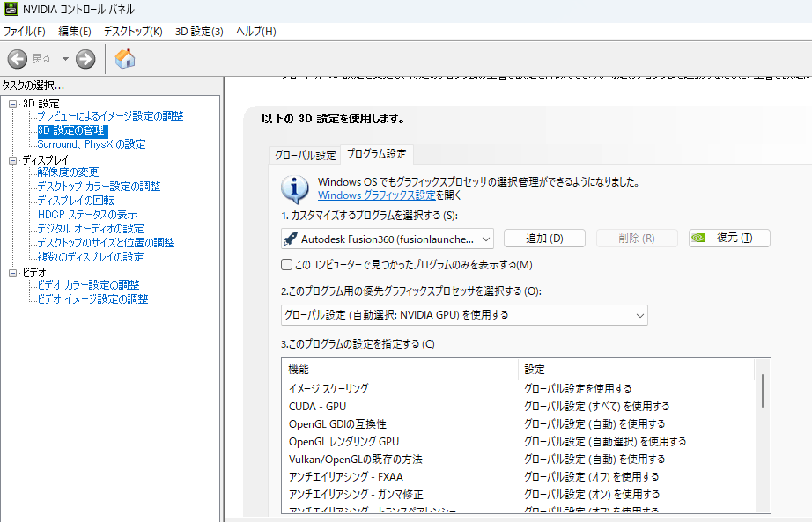Switch to the プログラム設定 tab

[x=376, y=154]
